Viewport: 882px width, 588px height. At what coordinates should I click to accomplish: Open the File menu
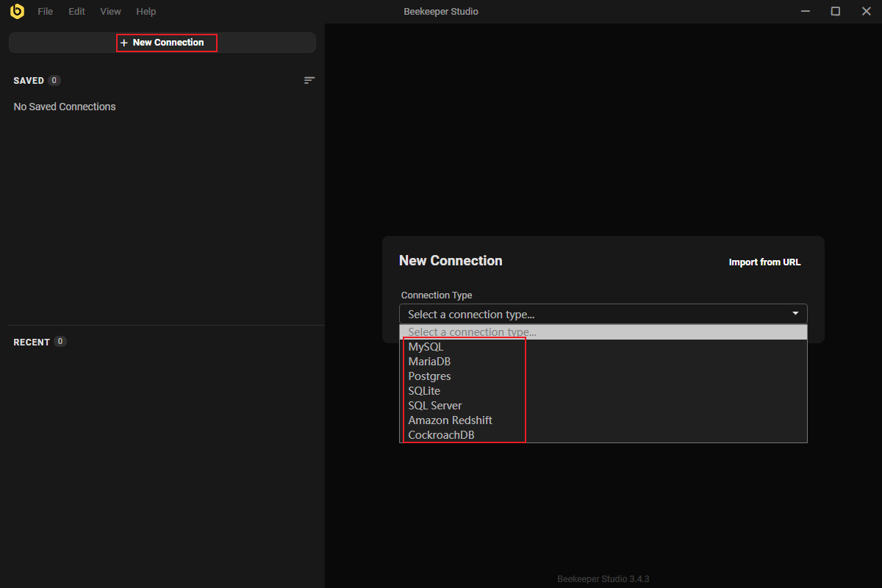point(46,12)
